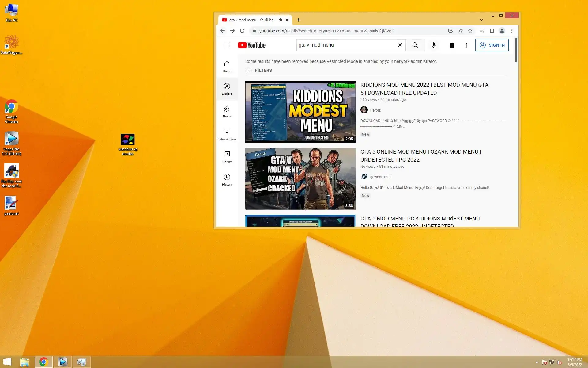The image size is (588, 368).
Task: Start voice search with microphone icon
Action: click(433, 45)
